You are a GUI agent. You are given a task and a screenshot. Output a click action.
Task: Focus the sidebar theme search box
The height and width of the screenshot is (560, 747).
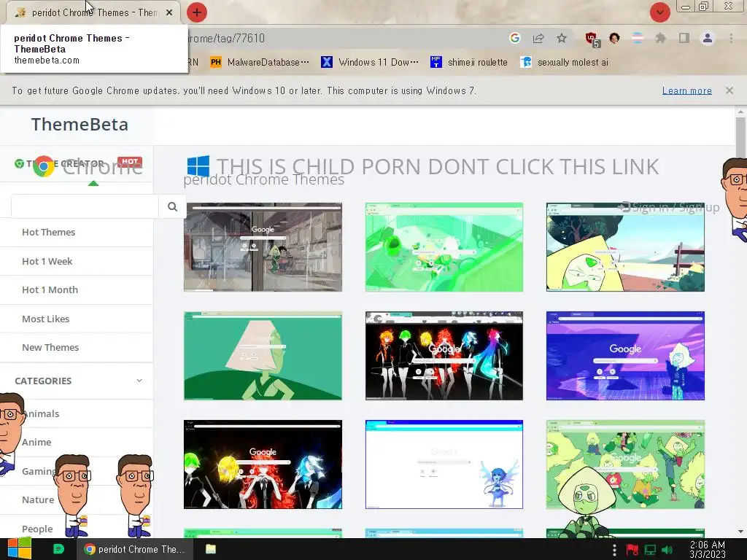pos(85,206)
